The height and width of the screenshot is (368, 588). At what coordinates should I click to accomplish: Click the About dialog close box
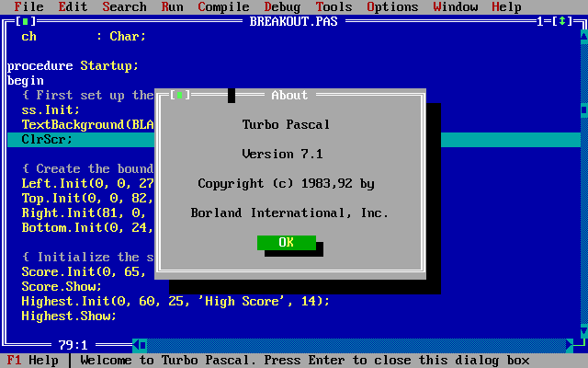click(180, 96)
